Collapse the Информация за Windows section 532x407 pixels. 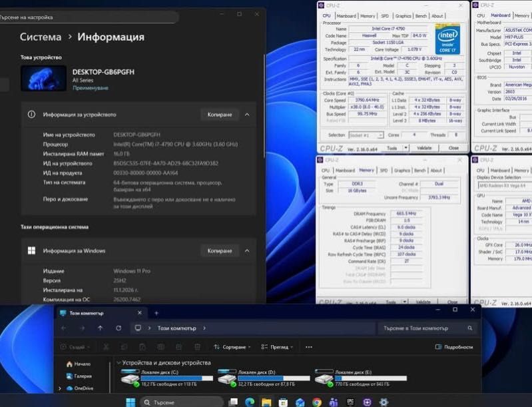pyautogui.click(x=247, y=251)
